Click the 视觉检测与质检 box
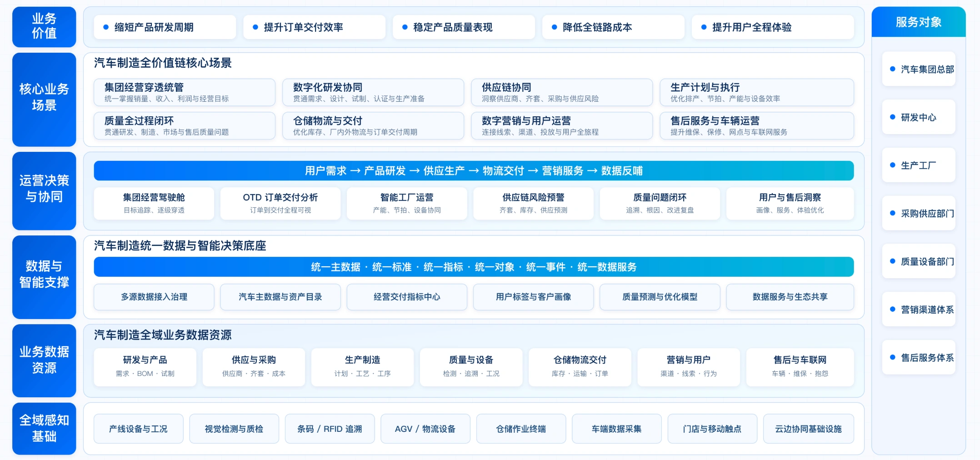This screenshot has width=980, height=460. tap(234, 429)
